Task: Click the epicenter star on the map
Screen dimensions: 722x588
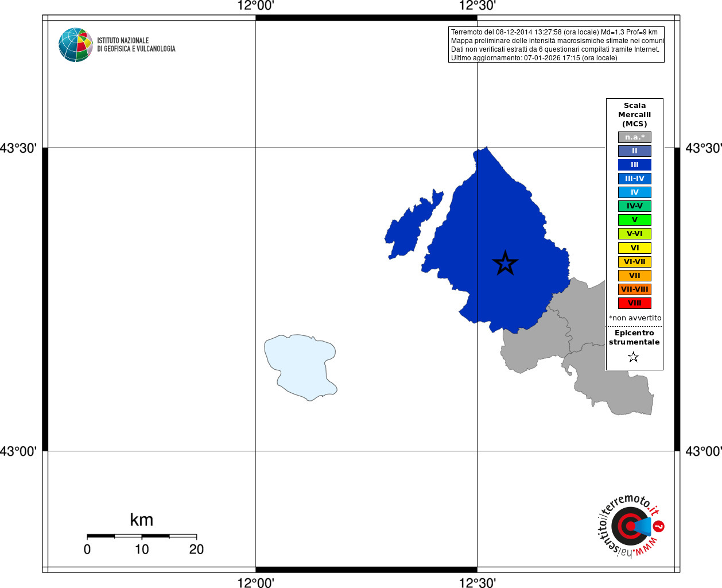Action: pos(505,263)
